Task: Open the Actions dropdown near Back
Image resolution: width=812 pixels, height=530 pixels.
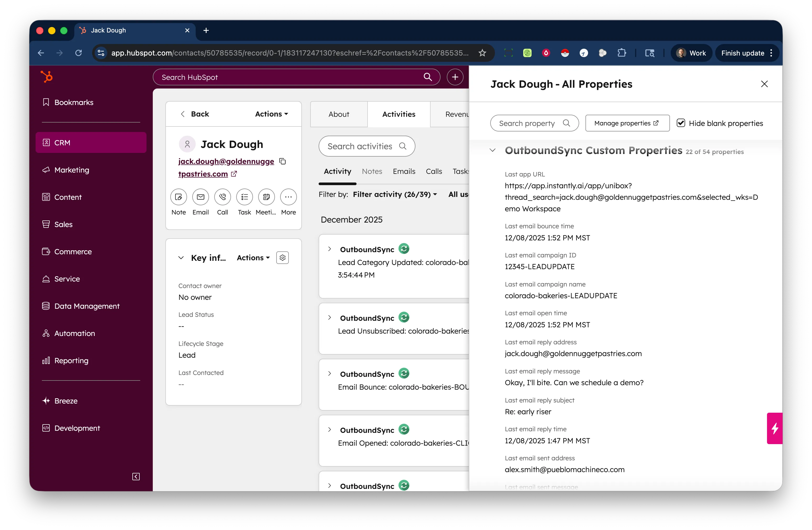Action: 271,114
